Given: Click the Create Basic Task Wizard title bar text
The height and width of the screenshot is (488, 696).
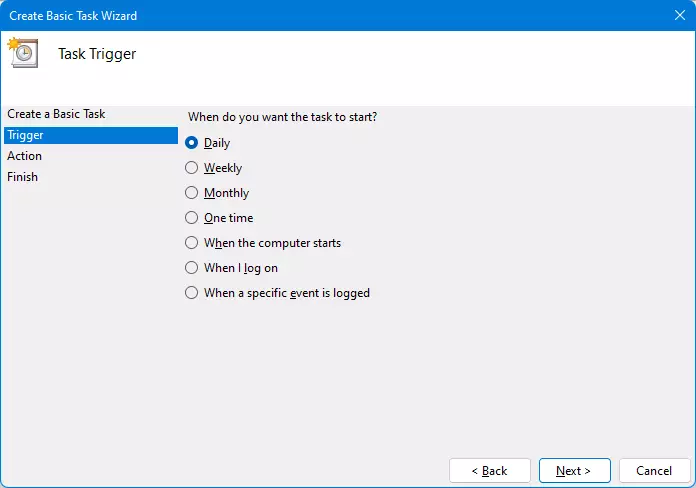Looking at the screenshot, I should [73, 16].
